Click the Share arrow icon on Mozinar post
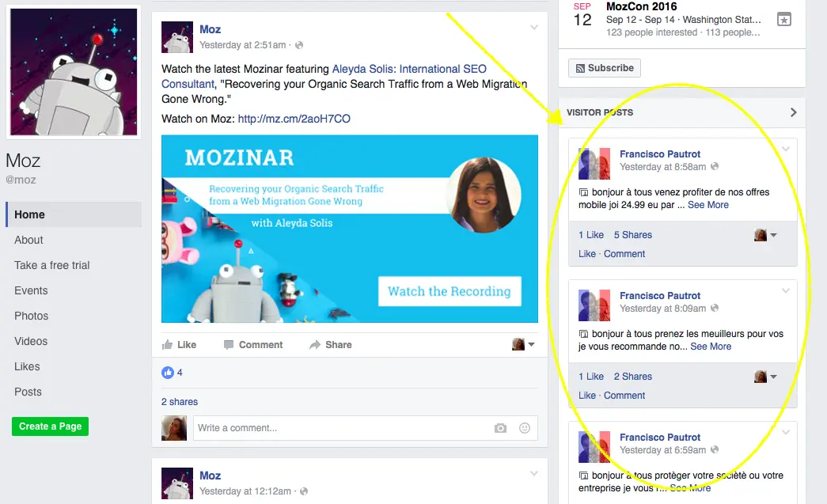This screenshot has height=504, width=827. pos(315,345)
